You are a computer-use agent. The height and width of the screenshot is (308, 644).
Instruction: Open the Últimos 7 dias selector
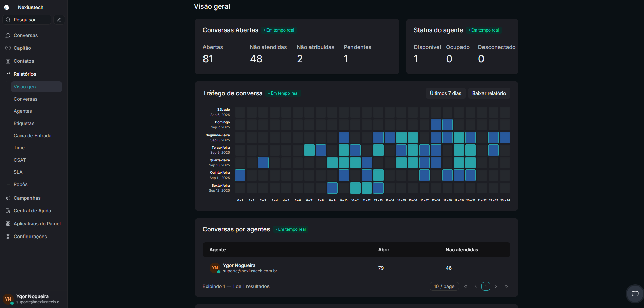[445, 93]
